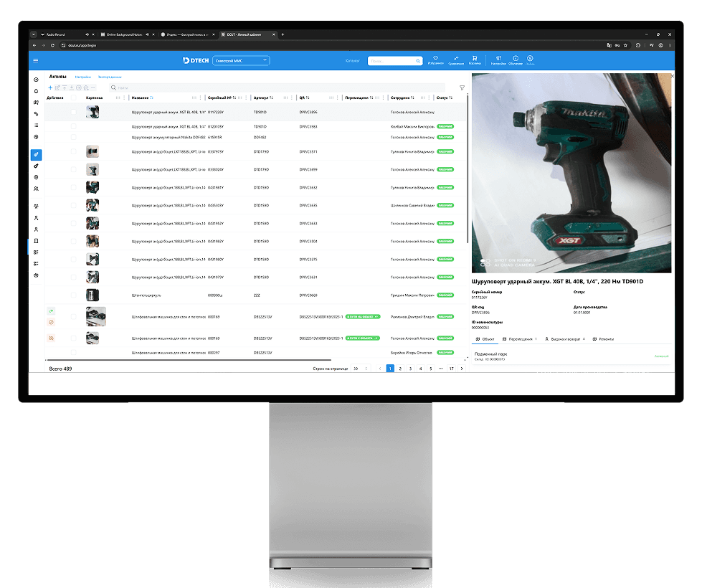
Task: Click browser reload icon
Action: [x=52, y=45]
